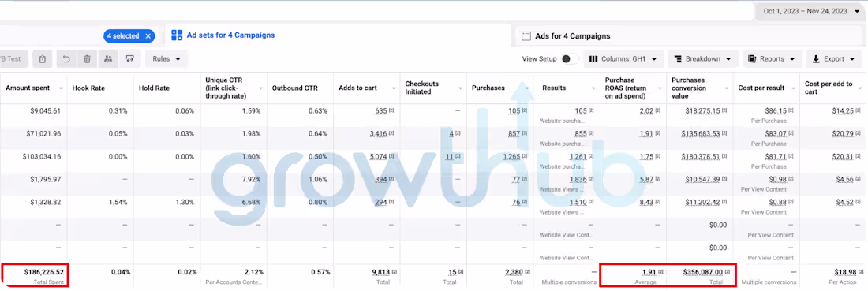This screenshot has width=868, height=291.
Task: Click the 8.43 purchase ROAS value
Action: (646, 202)
